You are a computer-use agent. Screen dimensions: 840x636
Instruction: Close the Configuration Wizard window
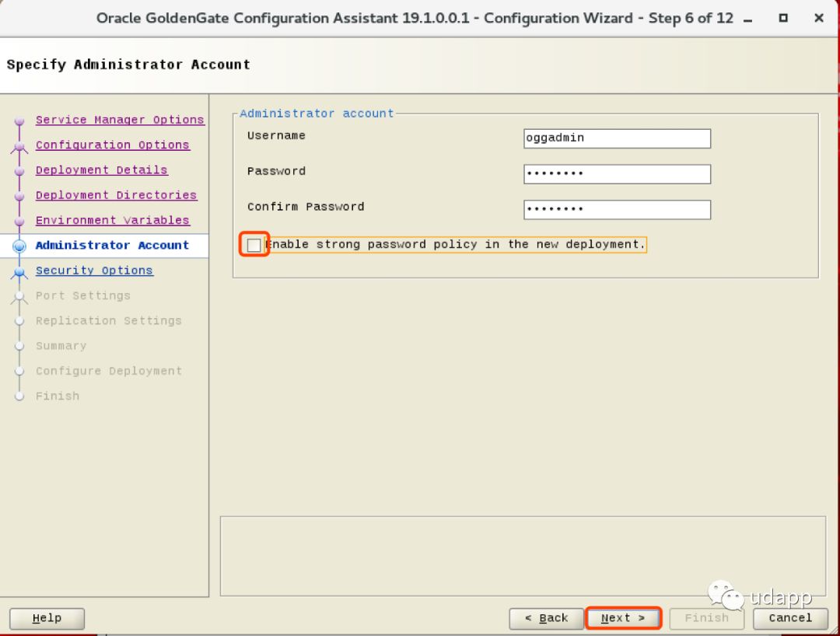click(x=818, y=18)
